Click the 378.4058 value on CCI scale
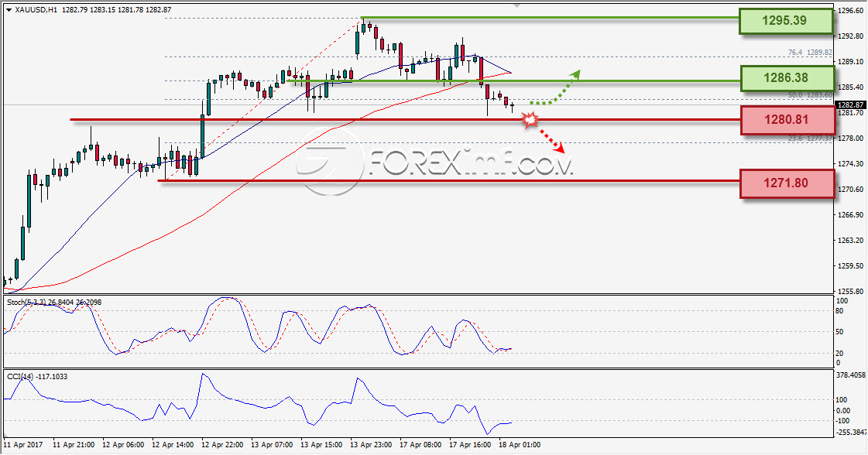The image size is (868, 455). pyautogui.click(x=849, y=375)
